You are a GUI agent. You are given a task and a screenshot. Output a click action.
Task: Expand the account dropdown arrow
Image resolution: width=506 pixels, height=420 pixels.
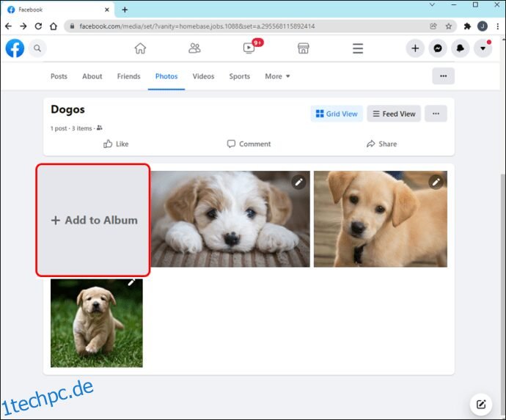click(x=483, y=48)
